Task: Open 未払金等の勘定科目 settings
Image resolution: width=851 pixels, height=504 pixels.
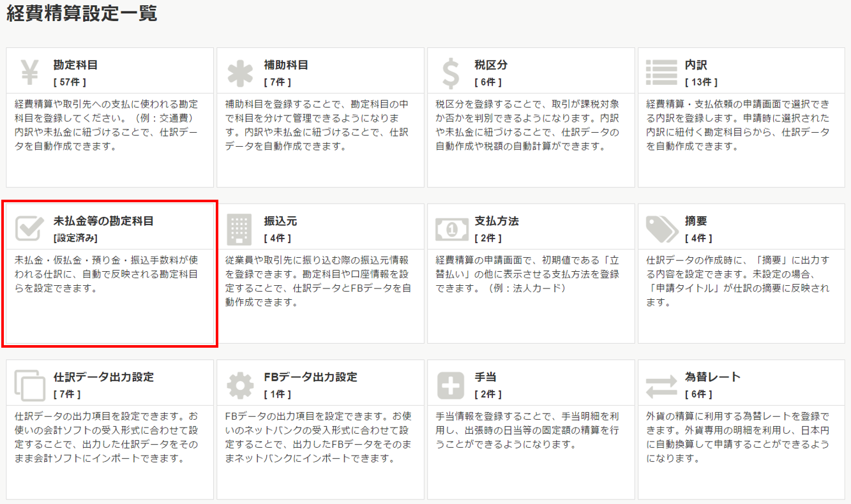Action: 103,221
